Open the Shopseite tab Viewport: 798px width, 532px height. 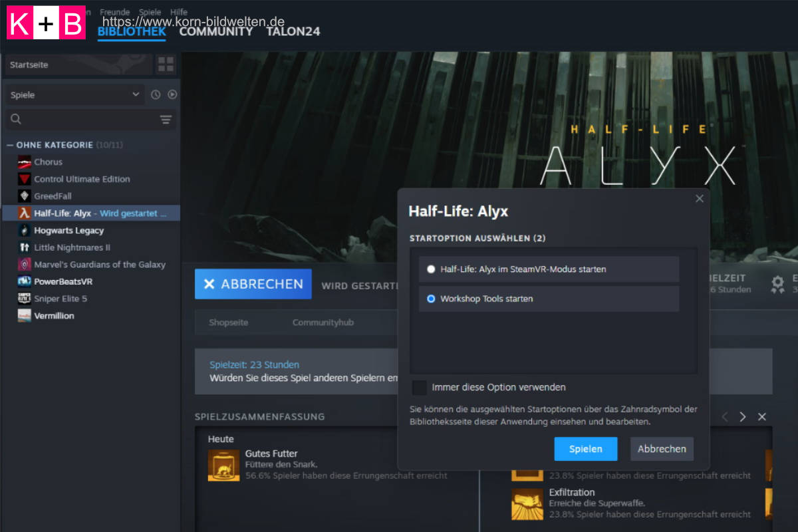point(229,323)
